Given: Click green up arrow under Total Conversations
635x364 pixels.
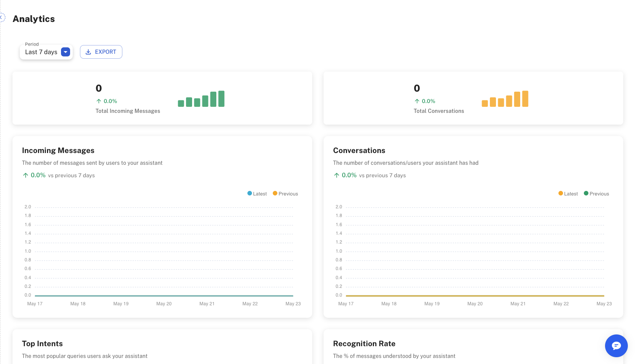Looking at the screenshot, I should [417, 101].
